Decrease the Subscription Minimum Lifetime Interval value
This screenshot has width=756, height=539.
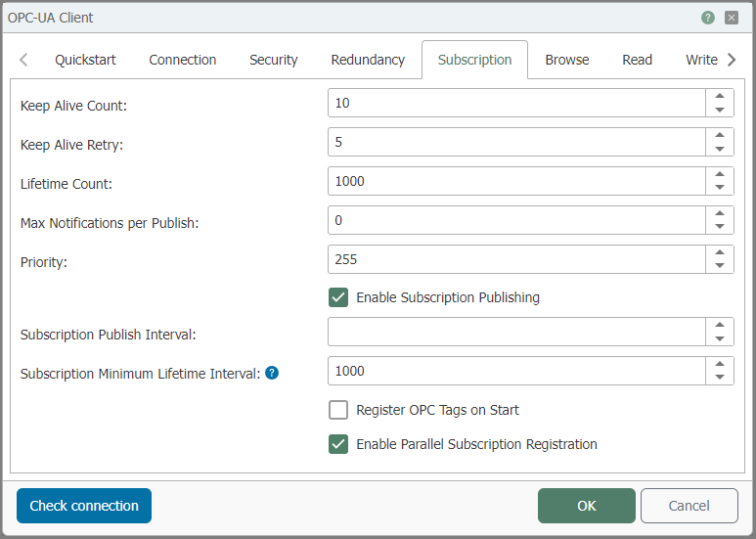(x=720, y=378)
